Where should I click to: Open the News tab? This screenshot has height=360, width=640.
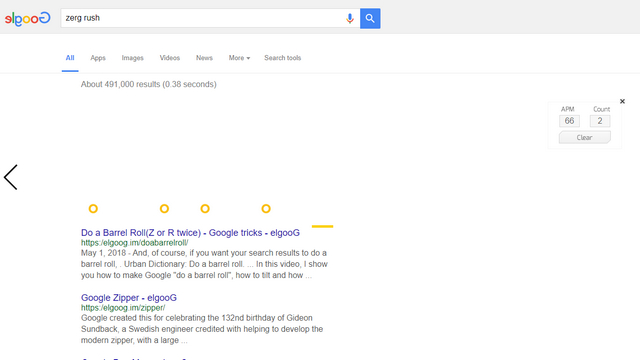(204, 58)
